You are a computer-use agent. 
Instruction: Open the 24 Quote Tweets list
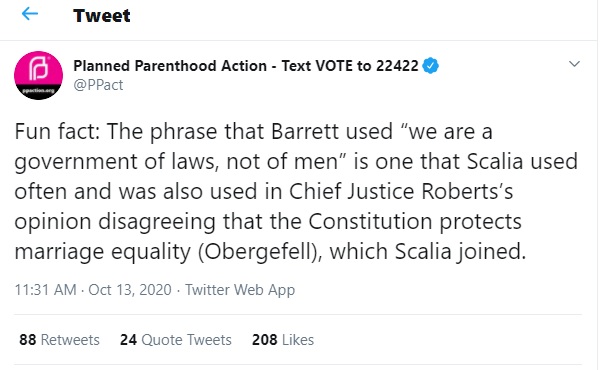(x=176, y=340)
